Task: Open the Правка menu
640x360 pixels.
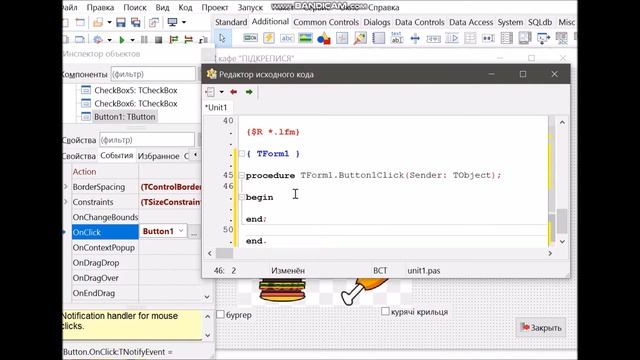Action: (100, 7)
